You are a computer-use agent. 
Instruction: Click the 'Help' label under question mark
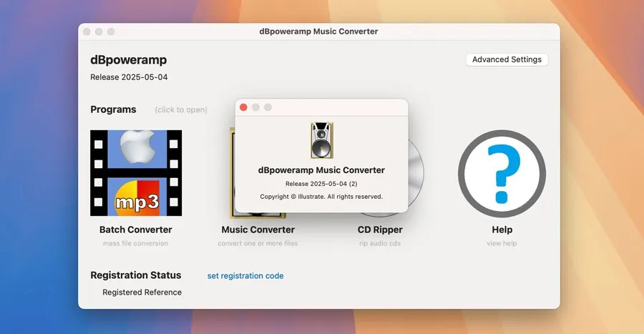(x=502, y=230)
